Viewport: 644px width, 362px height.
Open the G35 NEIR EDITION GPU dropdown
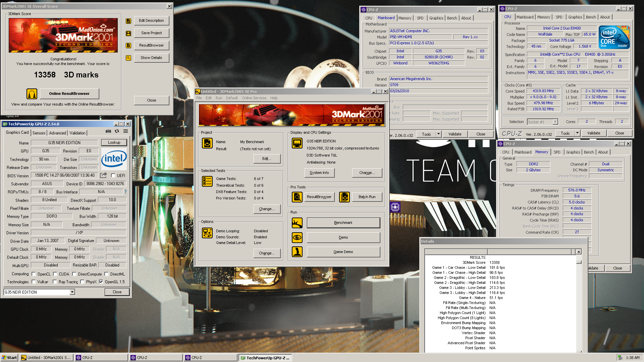[x=72, y=292]
